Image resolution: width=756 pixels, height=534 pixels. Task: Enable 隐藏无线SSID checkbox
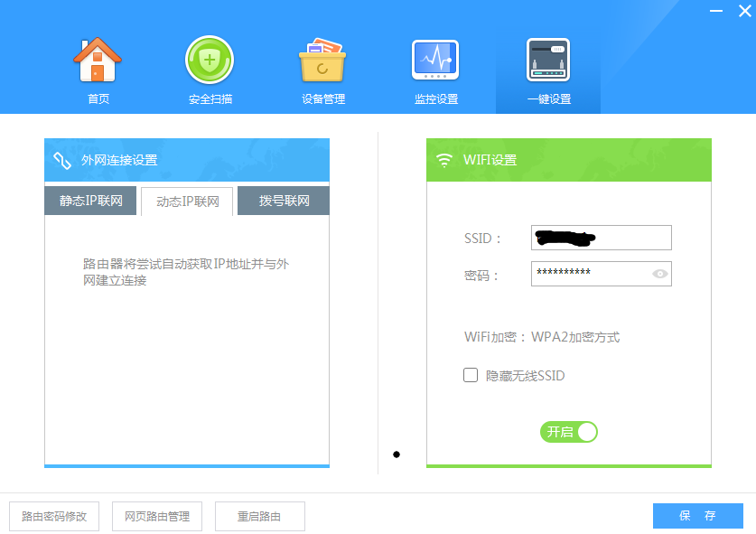click(468, 375)
